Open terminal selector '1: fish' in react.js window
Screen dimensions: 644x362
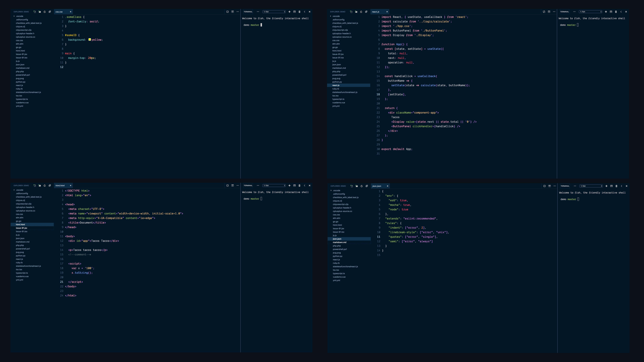591,12
